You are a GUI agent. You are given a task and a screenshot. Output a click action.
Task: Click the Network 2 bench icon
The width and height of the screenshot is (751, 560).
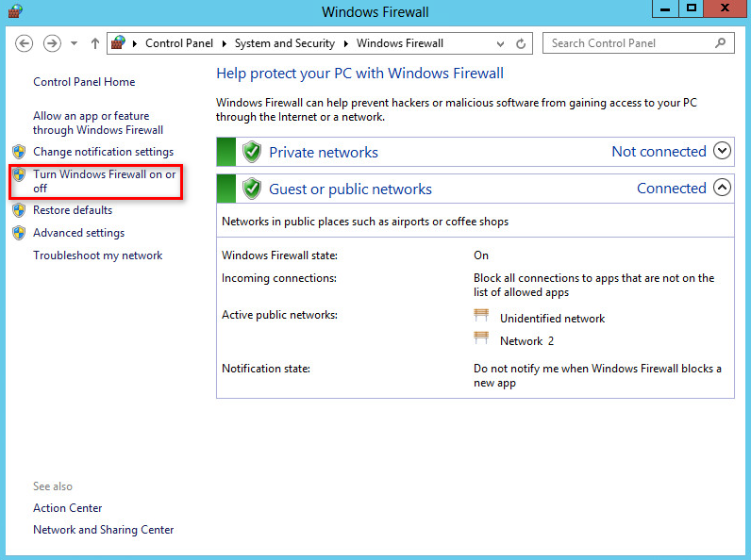(481, 338)
